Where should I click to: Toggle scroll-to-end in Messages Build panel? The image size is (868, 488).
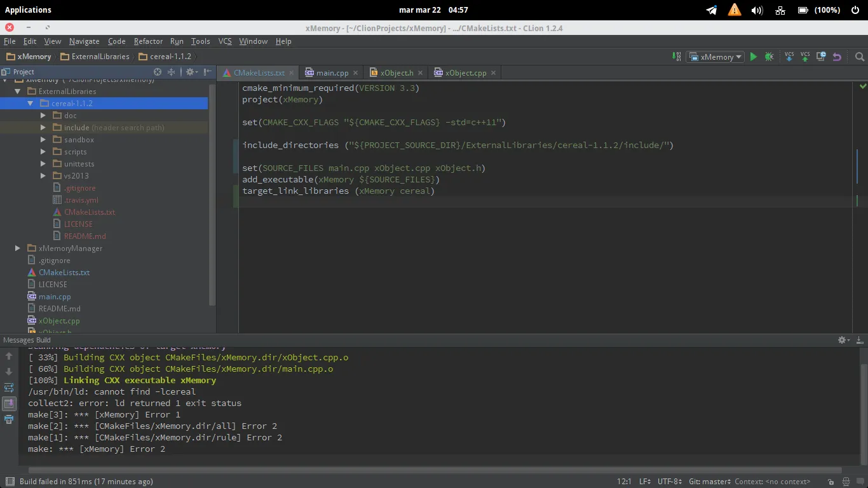point(9,403)
